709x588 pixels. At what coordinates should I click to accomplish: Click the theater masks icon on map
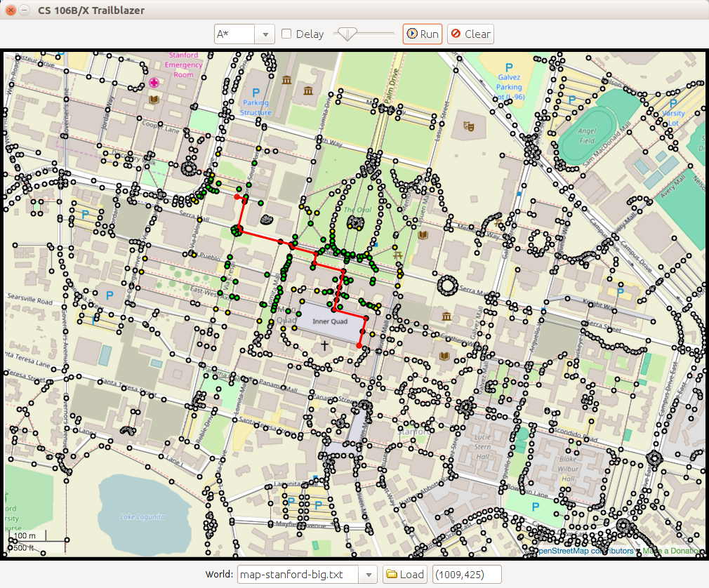pyautogui.click(x=469, y=126)
